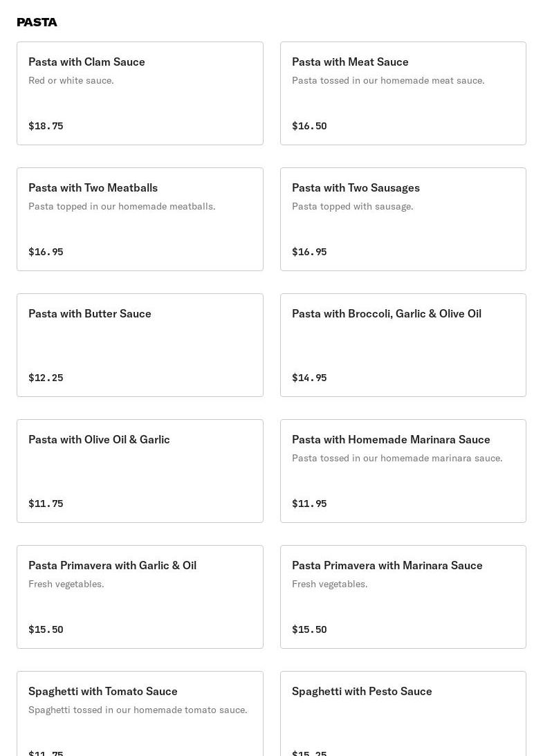Open the Pasta with Clam Sauce item
543x756 pixels.
point(140,93)
